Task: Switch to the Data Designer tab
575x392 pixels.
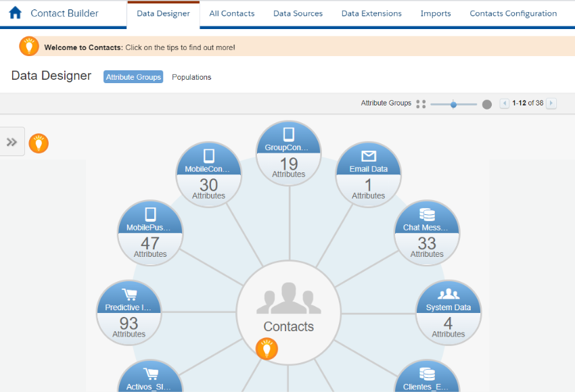Action: point(163,14)
